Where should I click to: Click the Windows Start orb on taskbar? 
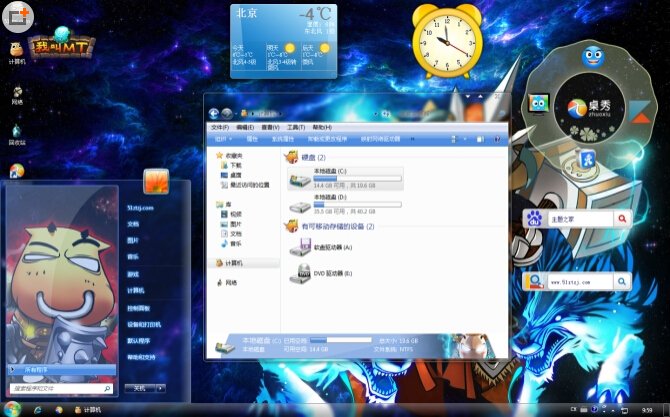point(12,409)
